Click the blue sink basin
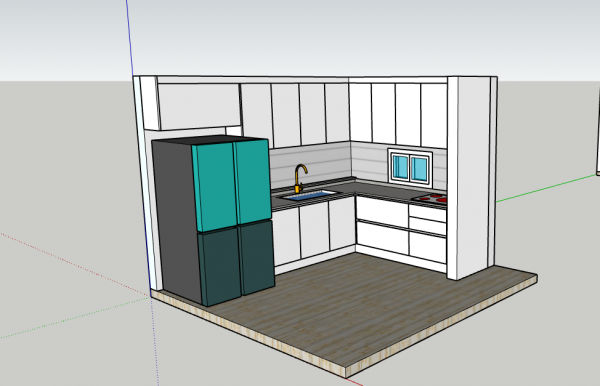 coord(309,196)
